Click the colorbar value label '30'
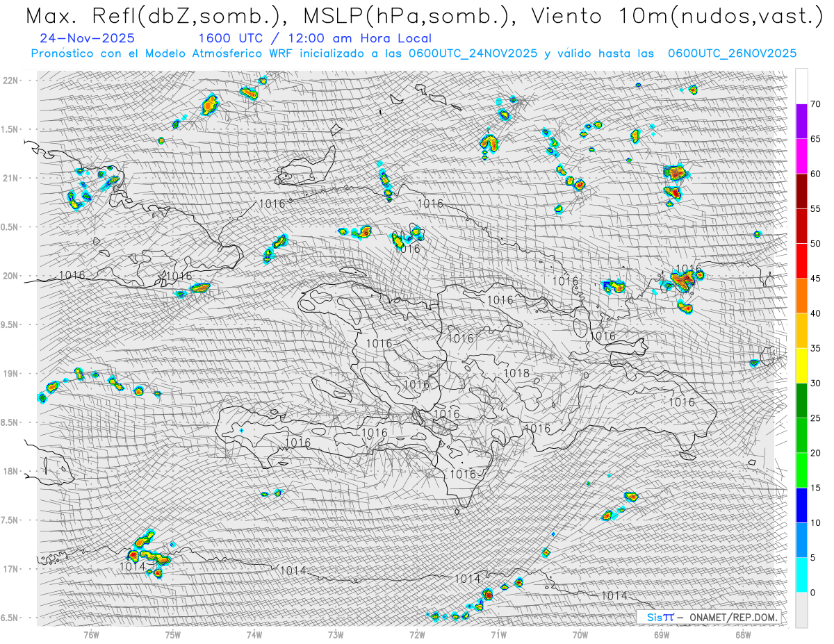Image resolution: width=834 pixels, height=644 pixels. [815, 383]
